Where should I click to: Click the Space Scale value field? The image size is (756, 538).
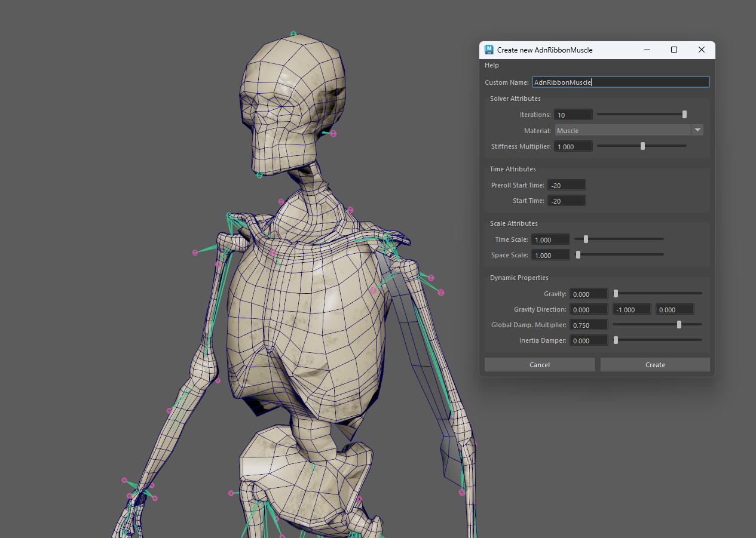click(x=550, y=256)
